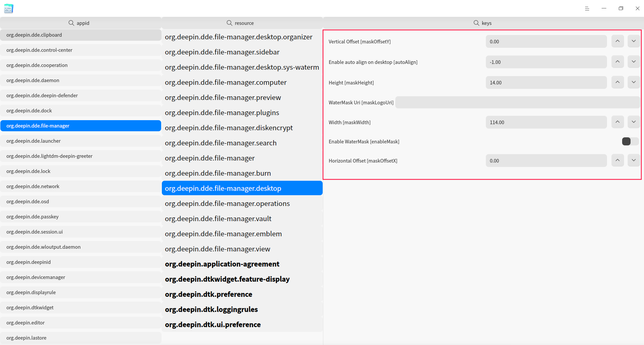Screen dimensions: 644x345
Task: Increase Width maskWidth with up arrow
Action: [617, 122]
